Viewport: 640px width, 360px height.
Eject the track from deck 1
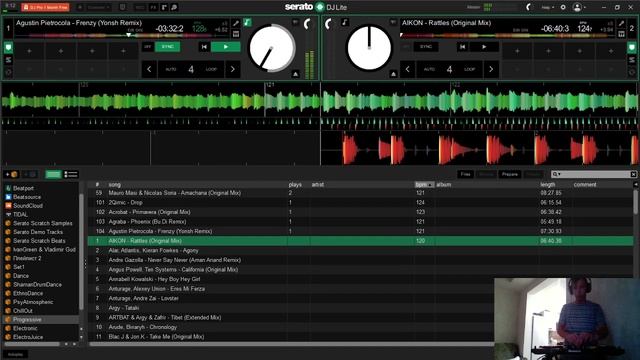pyautogui.click(x=296, y=74)
